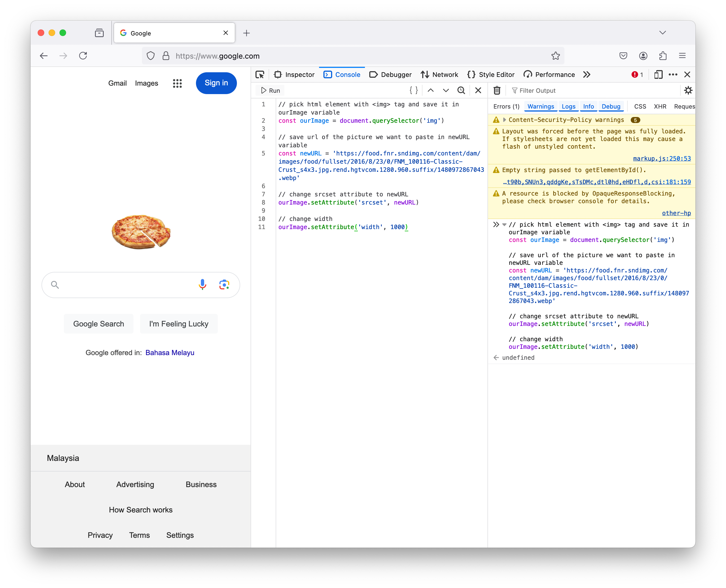Open the extensions puzzle icon
This screenshot has width=726, height=588.
coord(663,56)
